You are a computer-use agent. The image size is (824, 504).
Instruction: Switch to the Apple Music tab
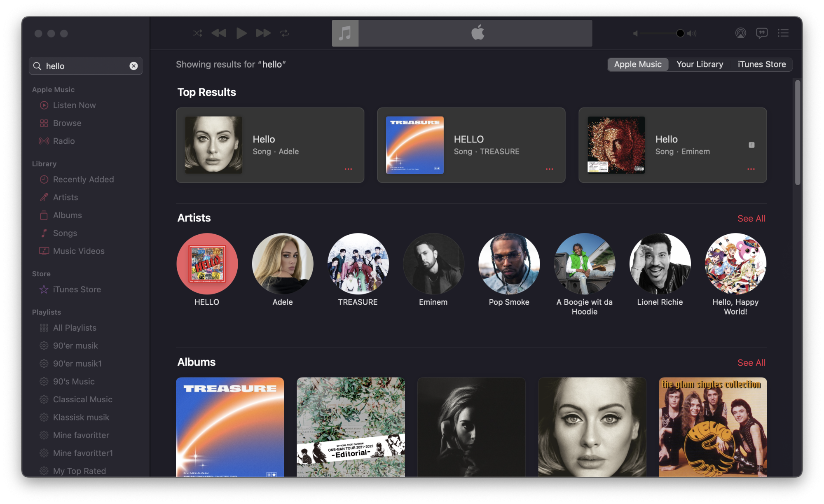pyautogui.click(x=638, y=64)
